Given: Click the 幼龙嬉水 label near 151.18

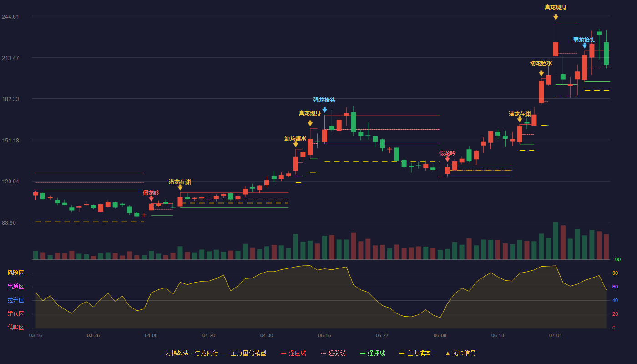Looking at the screenshot, I should (x=295, y=139).
